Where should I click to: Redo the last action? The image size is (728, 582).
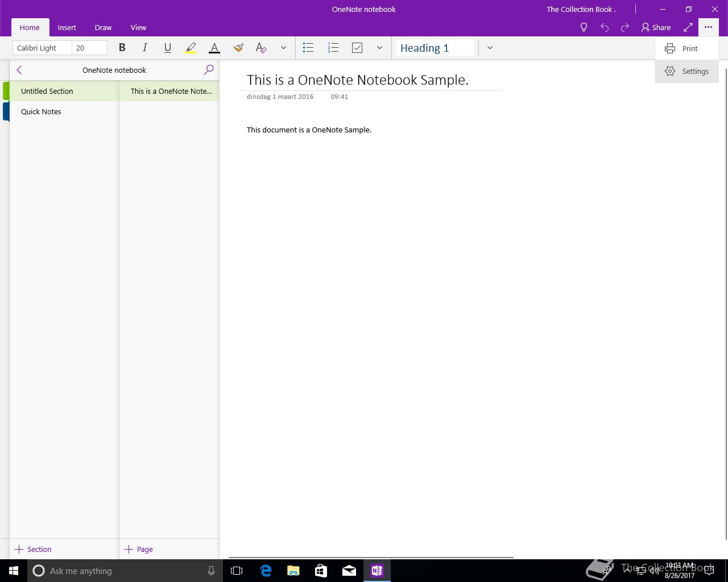click(625, 27)
